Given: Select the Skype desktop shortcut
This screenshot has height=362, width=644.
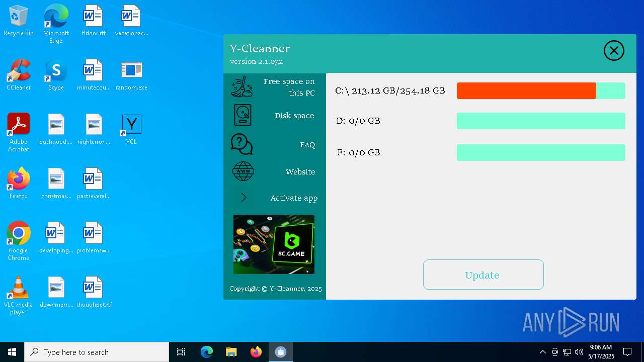Looking at the screenshot, I should [56, 75].
